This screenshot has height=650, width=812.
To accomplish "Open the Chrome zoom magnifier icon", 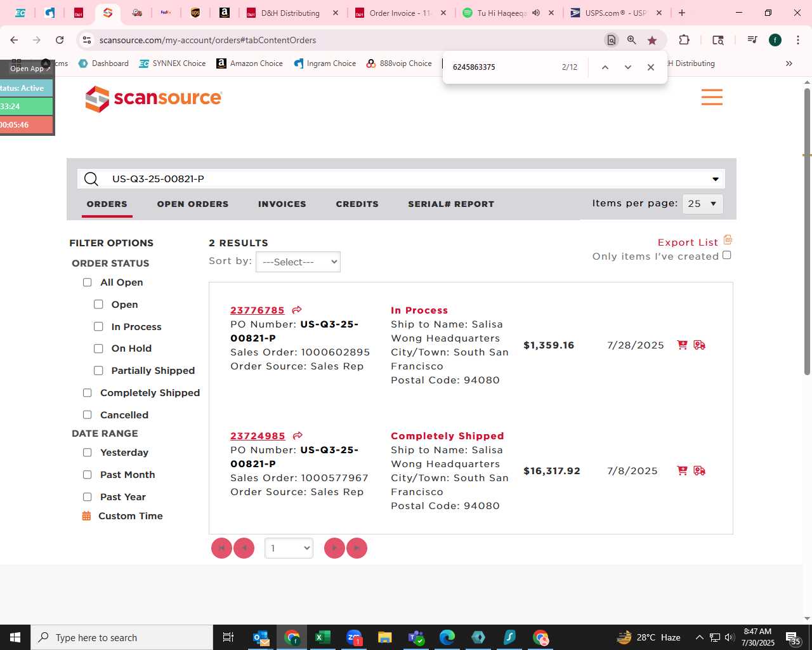I will tap(632, 40).
